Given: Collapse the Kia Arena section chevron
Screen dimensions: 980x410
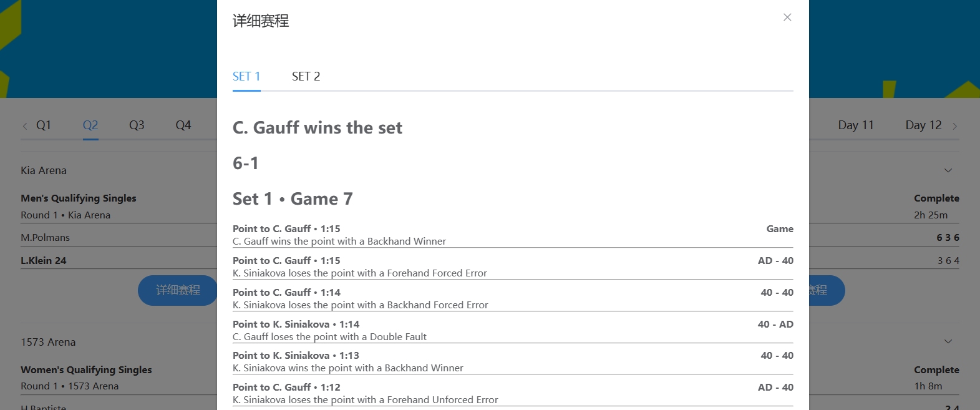Looking at the screenshot, I should click(948, 170).
